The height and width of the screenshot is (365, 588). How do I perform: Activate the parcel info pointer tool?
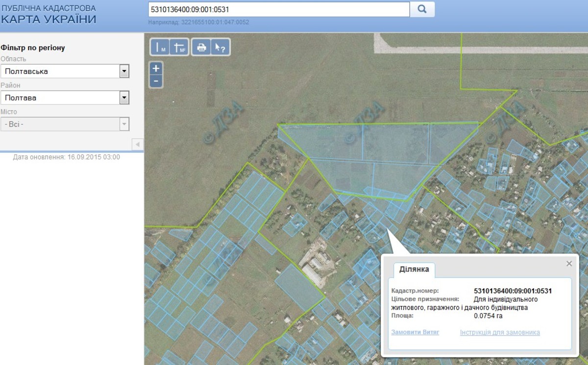(x=220, y=47)
